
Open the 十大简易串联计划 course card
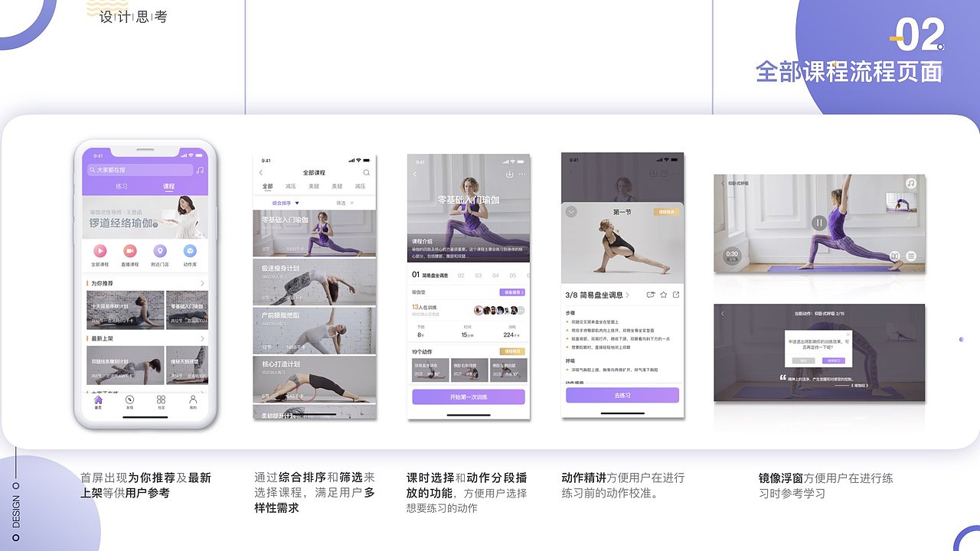(125, 309)
